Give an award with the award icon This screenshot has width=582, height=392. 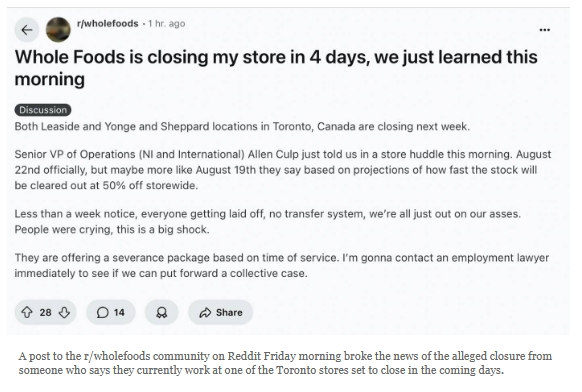[x=161, y=313]
